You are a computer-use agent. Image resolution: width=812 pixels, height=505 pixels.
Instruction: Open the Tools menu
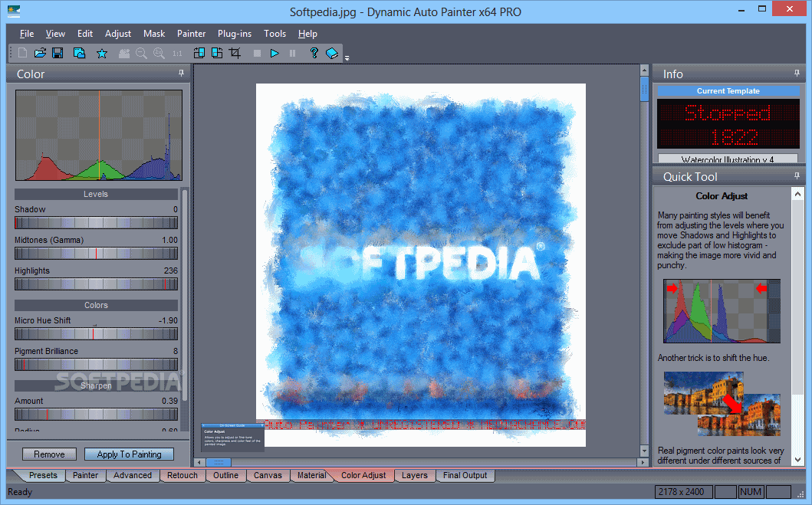[275, 34]
